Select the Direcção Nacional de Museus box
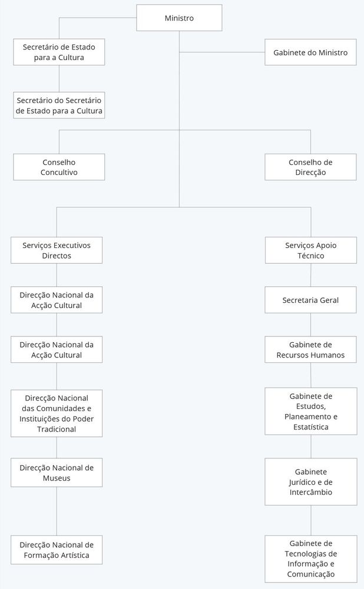The image size is (364, 589). click(x=57, y=472)
